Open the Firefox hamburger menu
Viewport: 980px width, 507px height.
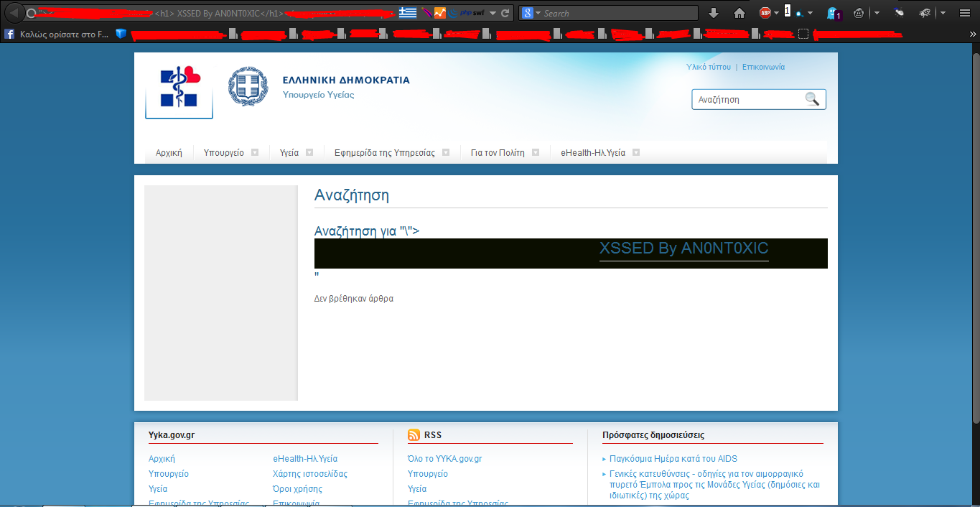(965, 13)
